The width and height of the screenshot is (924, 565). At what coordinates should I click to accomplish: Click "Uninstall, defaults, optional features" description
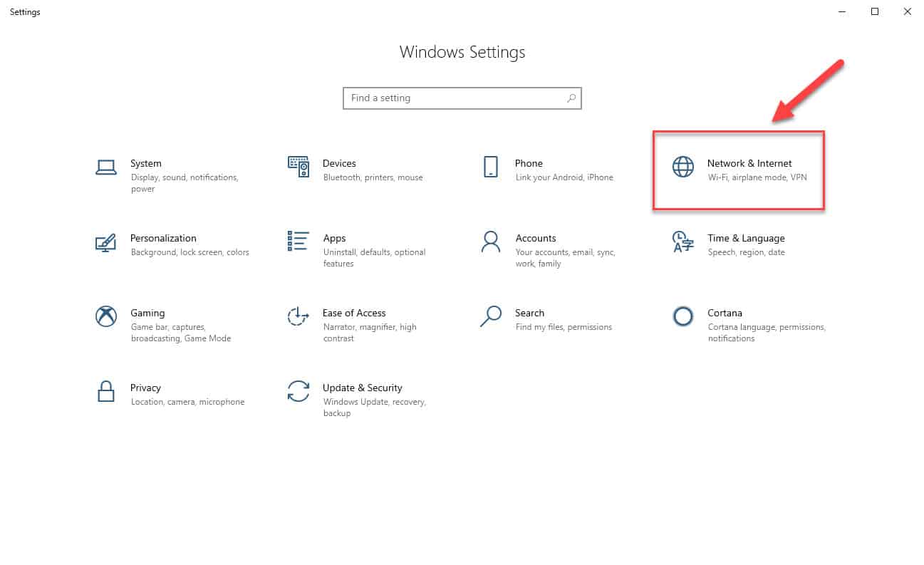pos(374,258)
